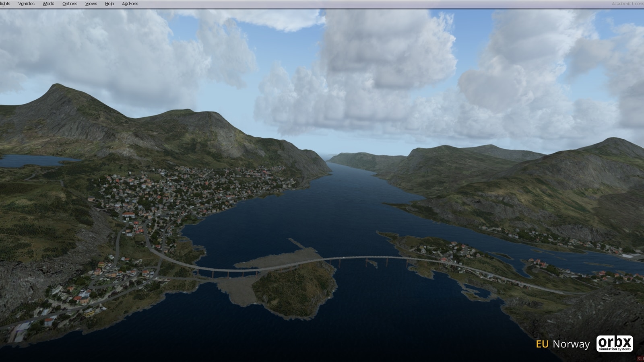Click the Help menu
Image resolution: width=644 pixels, height=362 pixels.
[x=109, y=4]
